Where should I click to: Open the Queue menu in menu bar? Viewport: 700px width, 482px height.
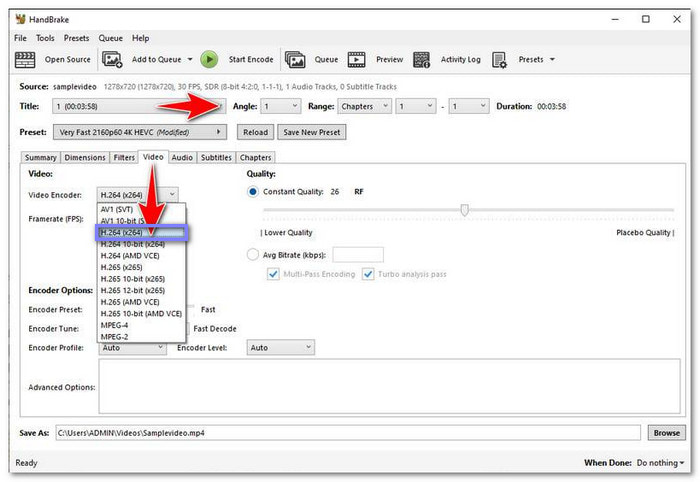click(x=111, y=38)
